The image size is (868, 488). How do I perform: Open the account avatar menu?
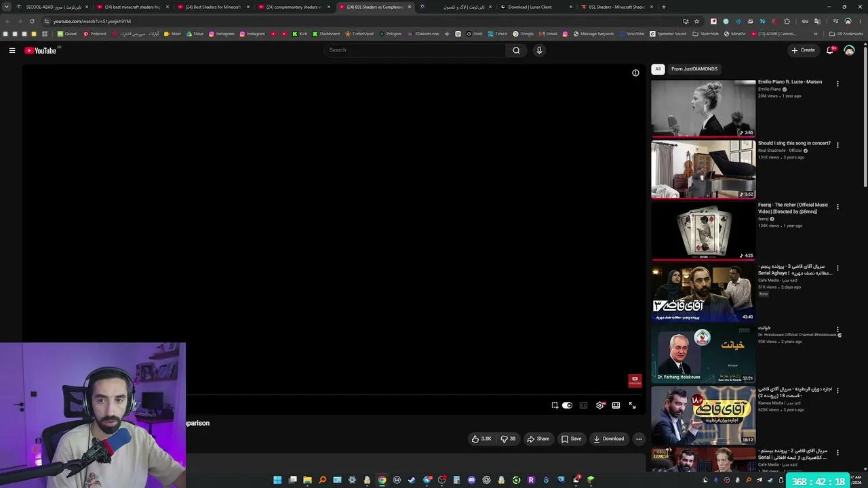click(x=849, y=50)
